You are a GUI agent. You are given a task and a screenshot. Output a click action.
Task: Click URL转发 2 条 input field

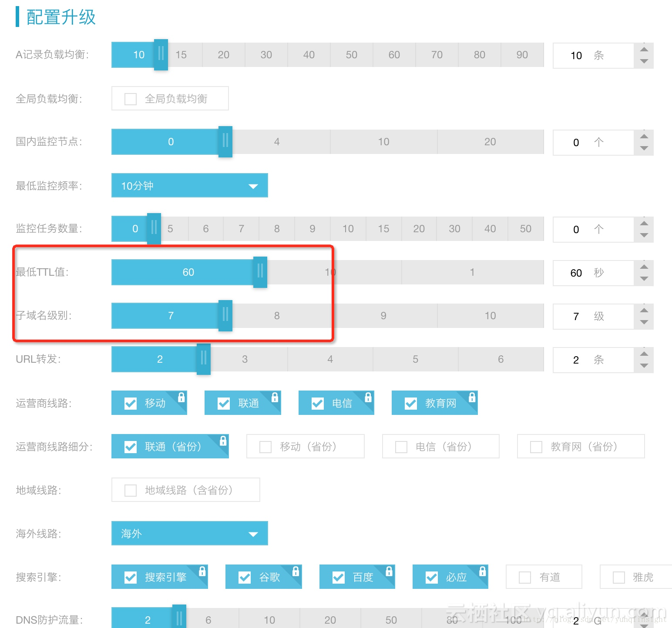point(593,360)
